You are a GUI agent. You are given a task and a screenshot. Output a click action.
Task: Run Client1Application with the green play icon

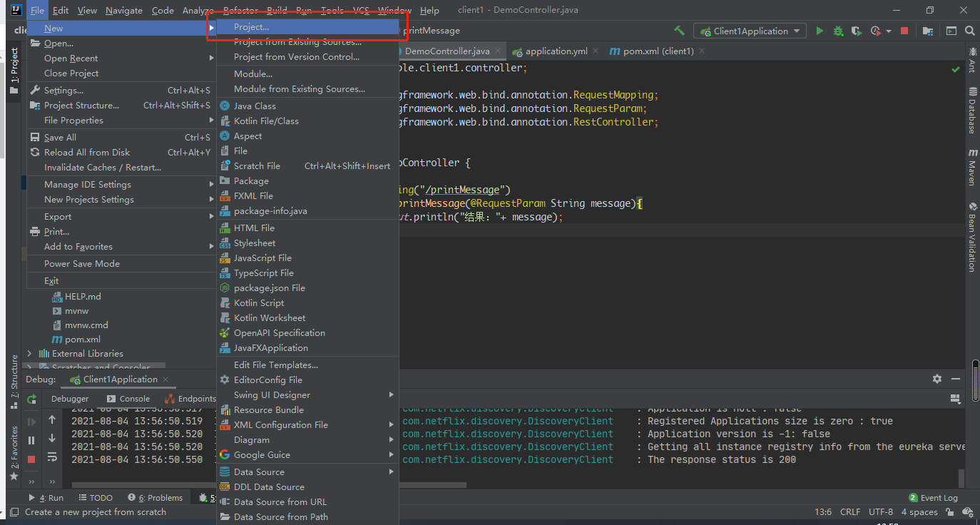coord(820,31)
